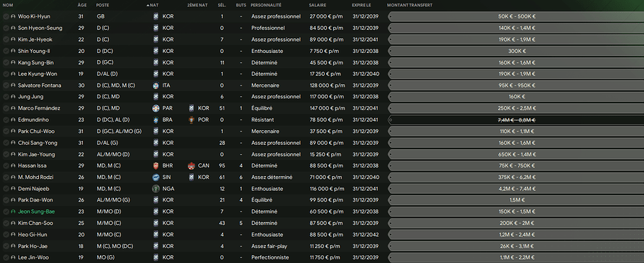Sort the list by ÂGE column
The width and height of the screenshot is (644, 263).
(x=82, y=6)
